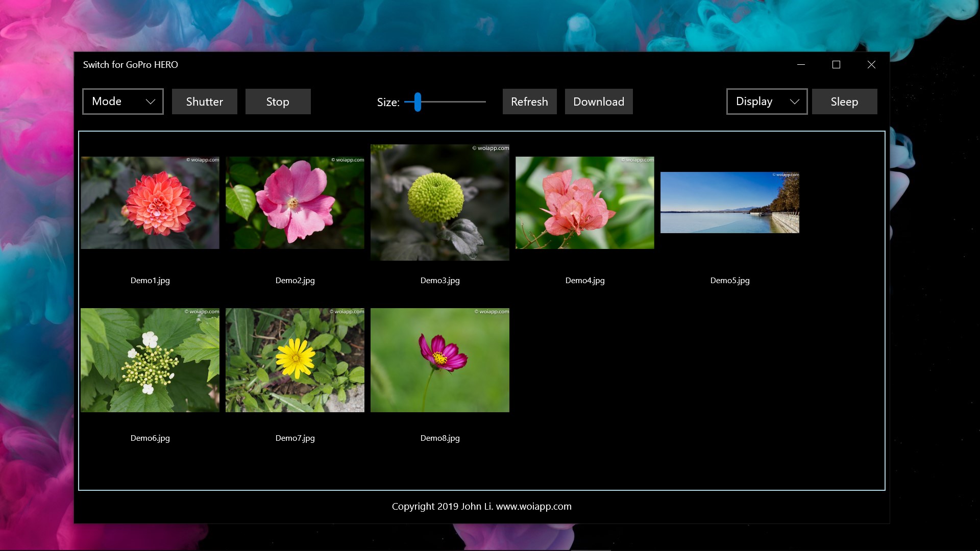The image size is (980, 551).
Task: Click the Size slider thumb
Action: [418, 102]
